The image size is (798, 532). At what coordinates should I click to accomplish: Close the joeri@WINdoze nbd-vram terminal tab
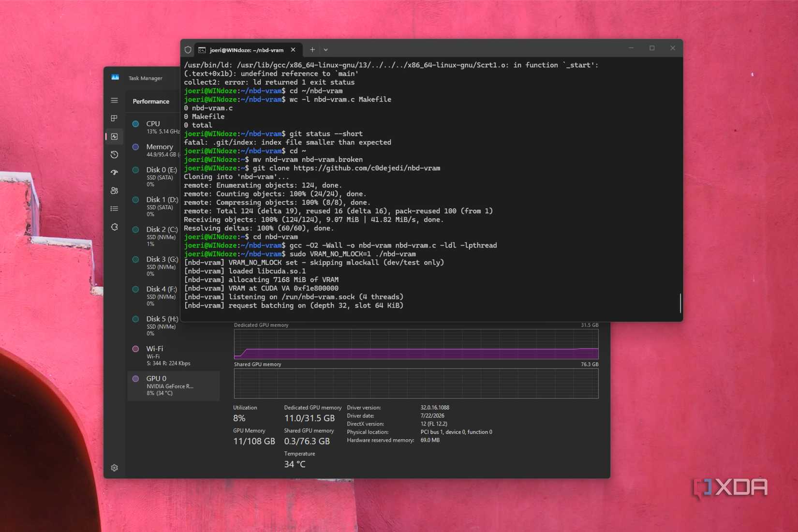click(x=293, y=50)
